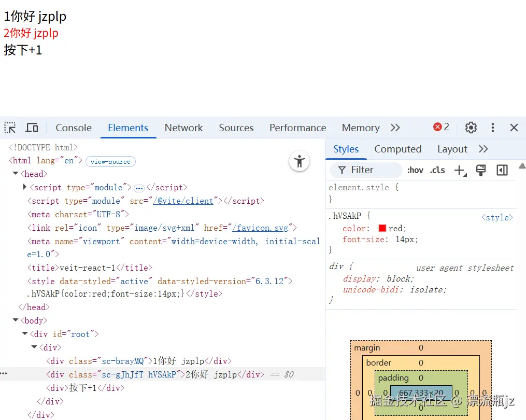Toggle the device toolbar emulation icon
Screen dimensions: 526x420
pos(32,127)
